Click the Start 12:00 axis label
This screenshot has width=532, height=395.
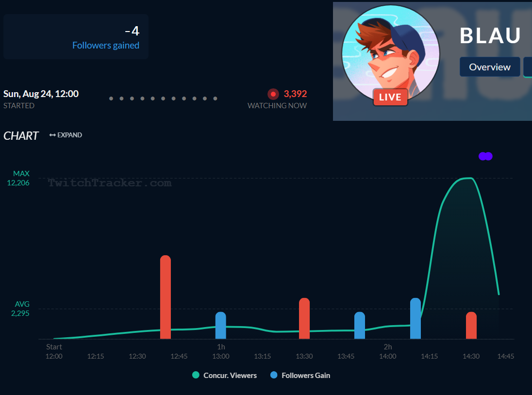click(x=54, y=351)
